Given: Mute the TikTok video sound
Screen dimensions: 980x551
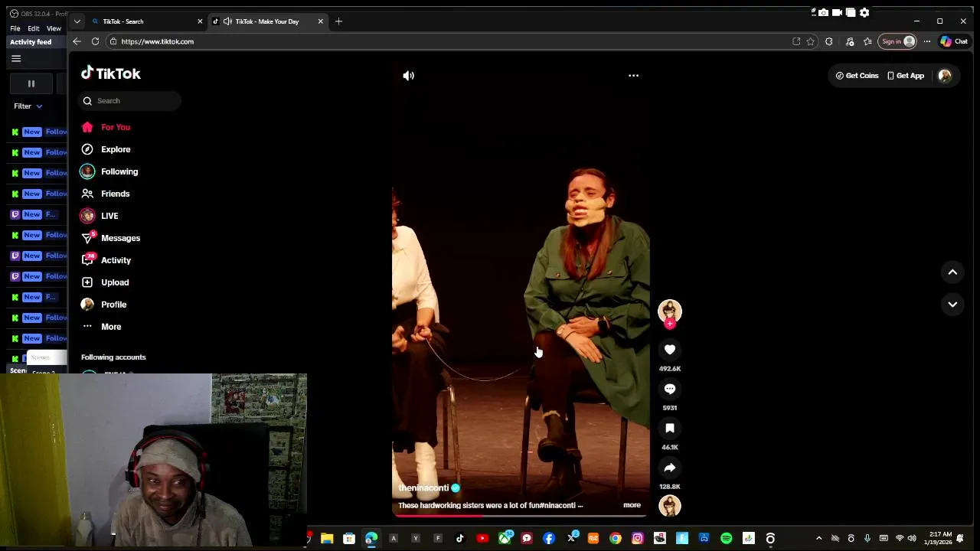Looking at the screenshot, I should pyautogui.click(x=409, y=76).
